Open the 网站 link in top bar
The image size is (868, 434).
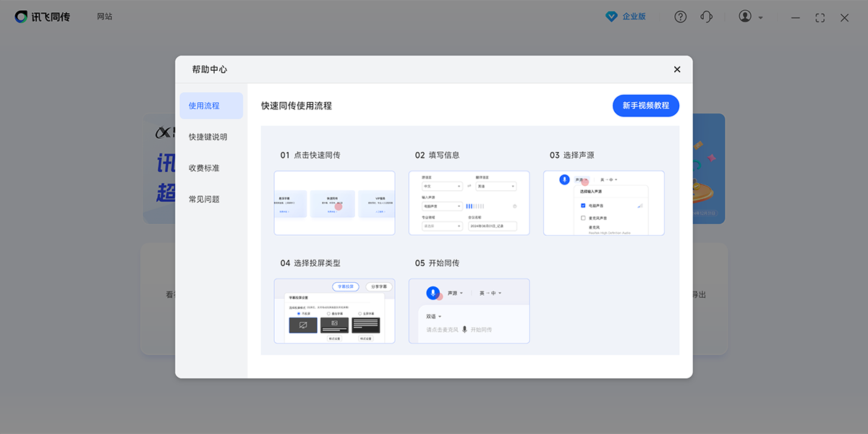point(105,17)
